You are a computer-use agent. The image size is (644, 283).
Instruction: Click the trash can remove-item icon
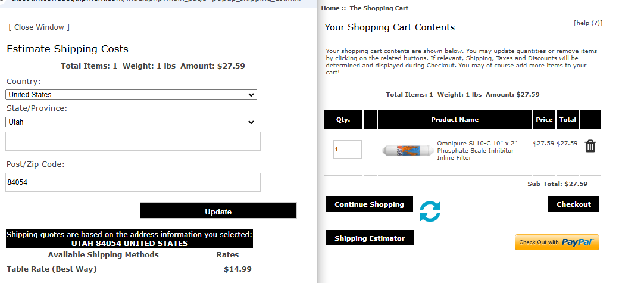point(590,146)
